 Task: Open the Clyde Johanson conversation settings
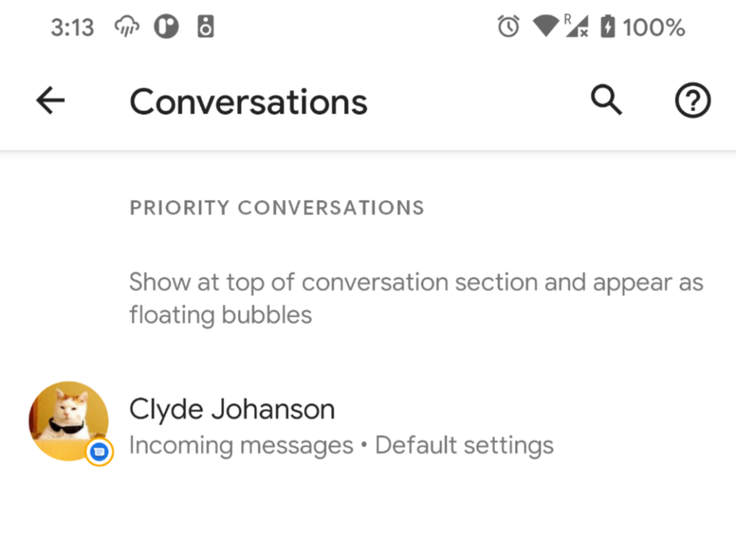click(232, 409)
